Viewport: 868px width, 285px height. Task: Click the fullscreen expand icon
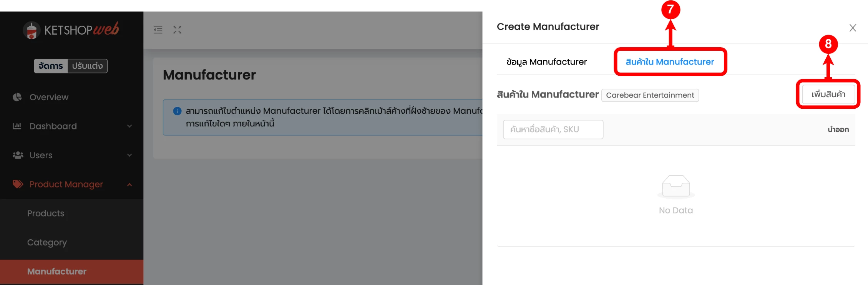(177, 30)
